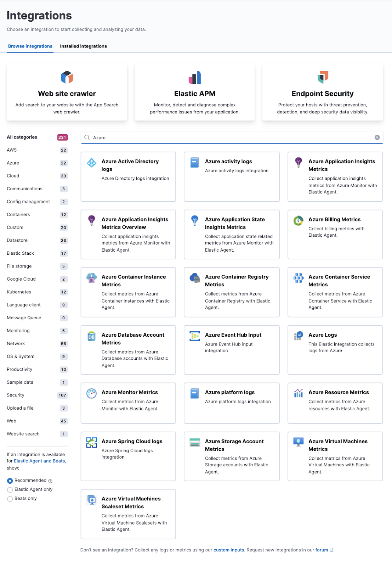This screenshot has height=567, width=392.
Task: Click the Azure activity logs icon
Action: pos(195,163)
